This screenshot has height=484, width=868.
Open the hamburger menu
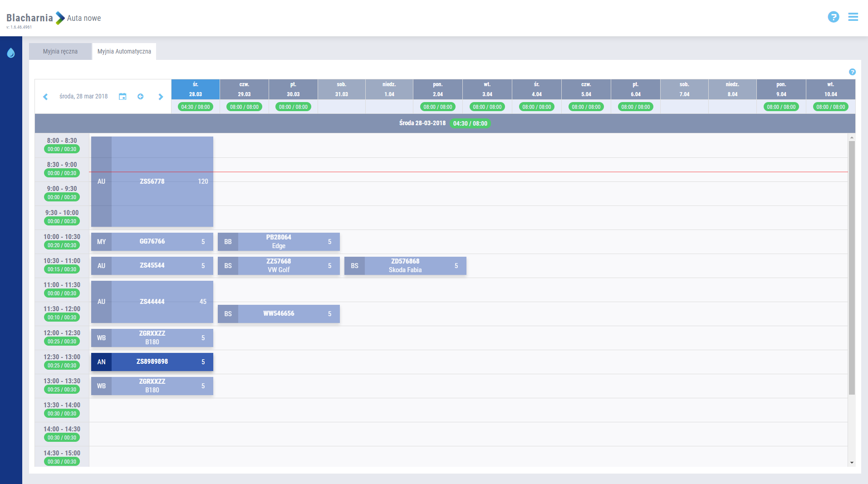coord(853,17)
